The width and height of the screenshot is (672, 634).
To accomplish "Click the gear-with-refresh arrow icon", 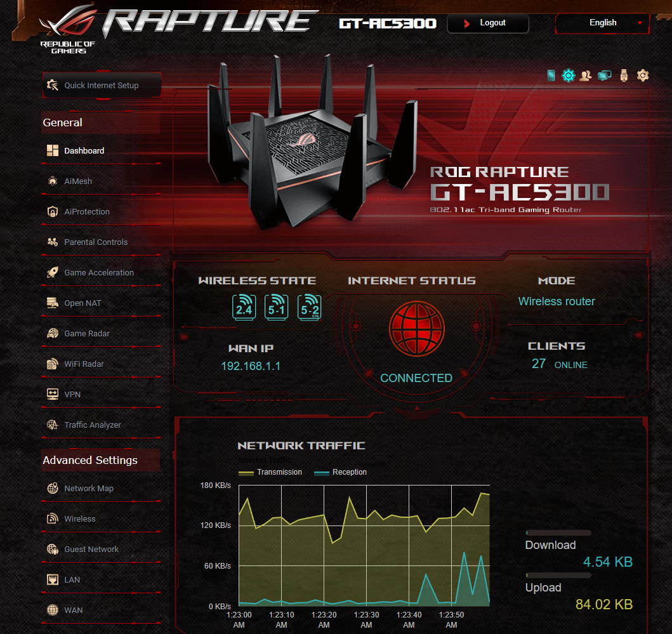I will (x=642, y=76).
